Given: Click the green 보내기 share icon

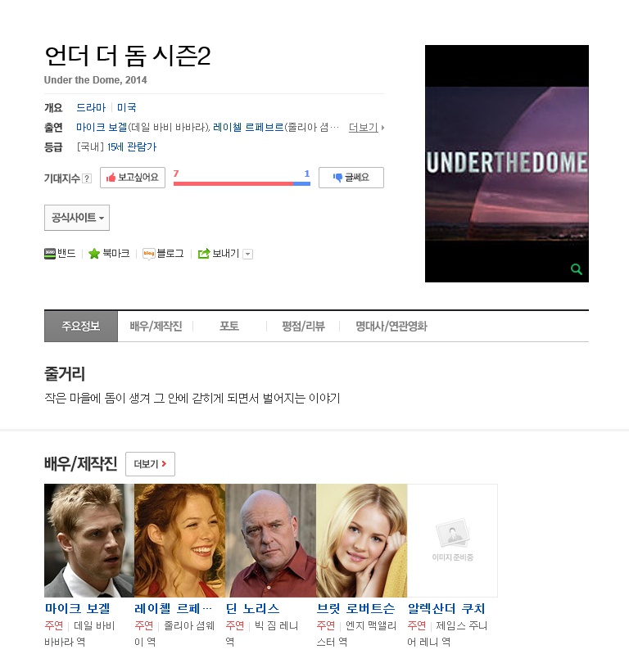Looking at the screenshot, I should [204, 254].
